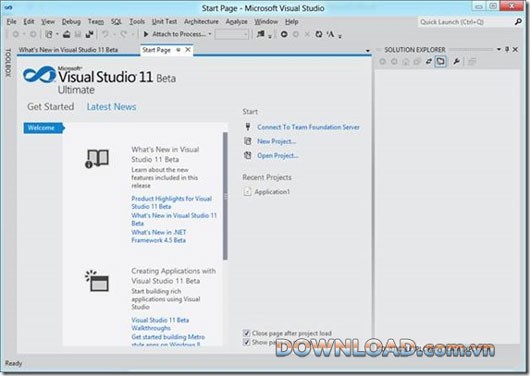Open What's New in .NET Framework 4.5 Beta link

pos(159,236)
